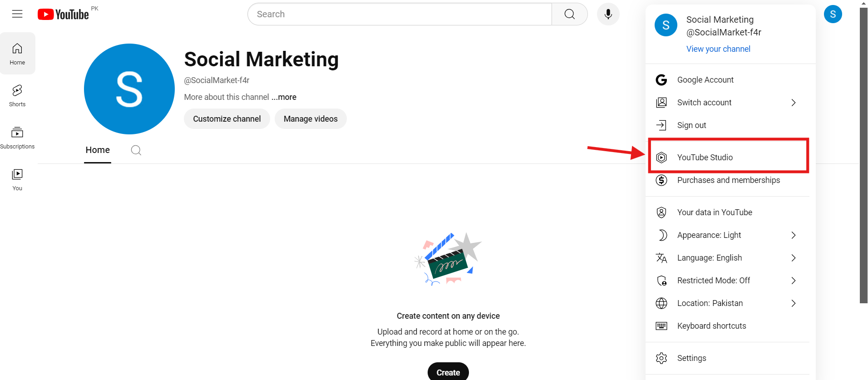Open YouTube Studio from menu

coord(727,158)
